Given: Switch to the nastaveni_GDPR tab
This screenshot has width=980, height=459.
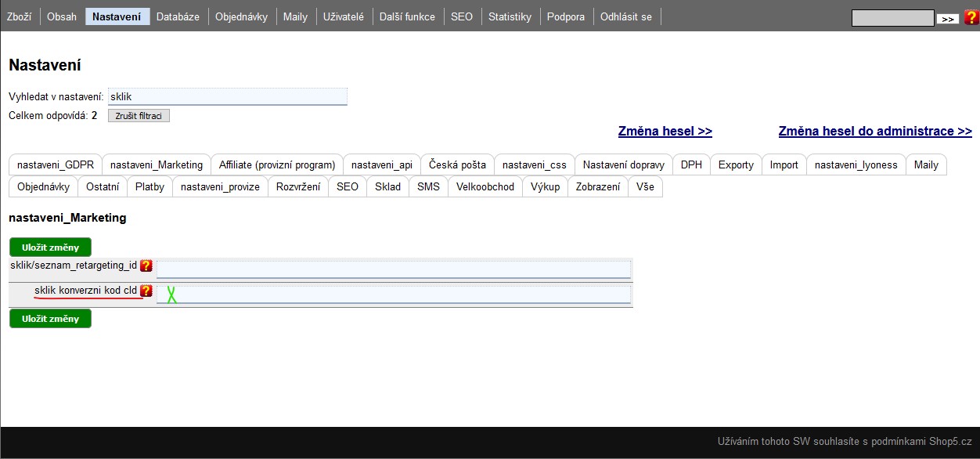Looking at the screenshot, I should pos(56,164).
